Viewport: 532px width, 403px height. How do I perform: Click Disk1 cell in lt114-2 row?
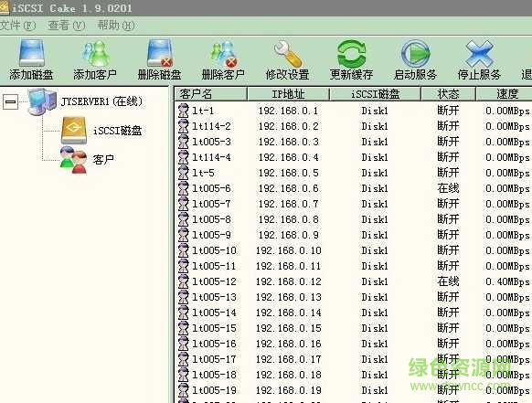[x=375, y=126]
